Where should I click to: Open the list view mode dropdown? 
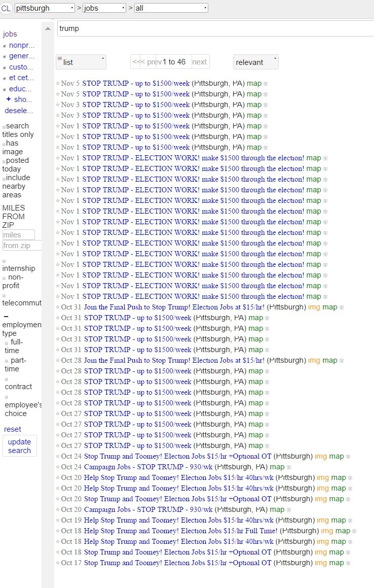(81, 62)
